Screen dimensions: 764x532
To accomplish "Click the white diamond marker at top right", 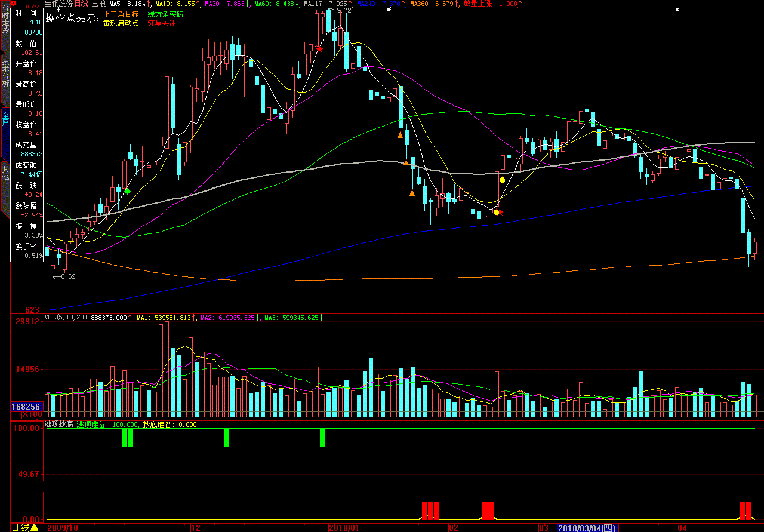I will [677, 10].
